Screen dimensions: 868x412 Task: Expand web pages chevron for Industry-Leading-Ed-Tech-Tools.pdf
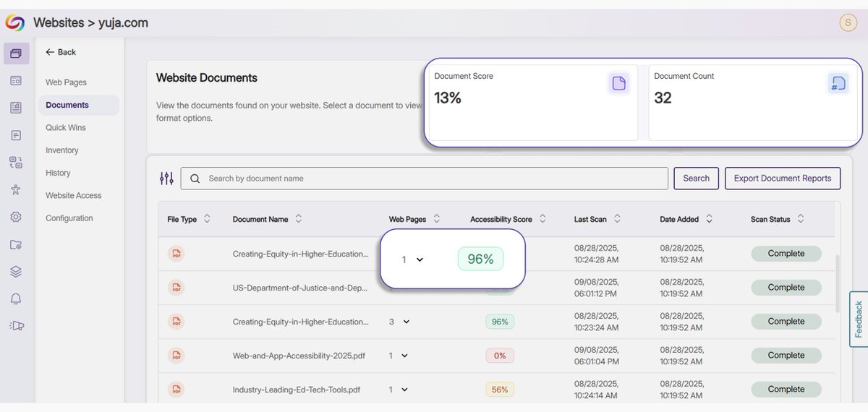404,390
